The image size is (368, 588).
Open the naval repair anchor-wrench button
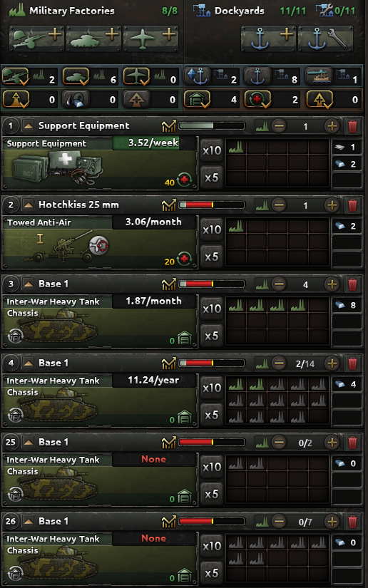point(325,38)
